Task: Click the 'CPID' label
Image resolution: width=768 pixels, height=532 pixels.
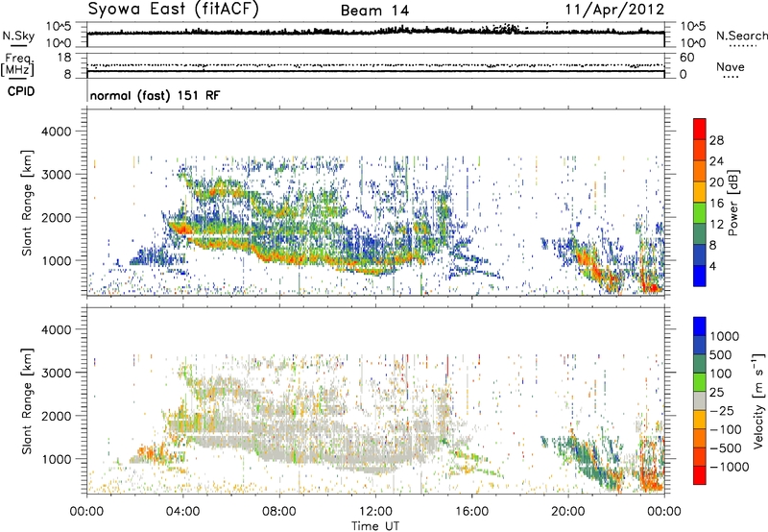Action: click(x=21, y=91)
